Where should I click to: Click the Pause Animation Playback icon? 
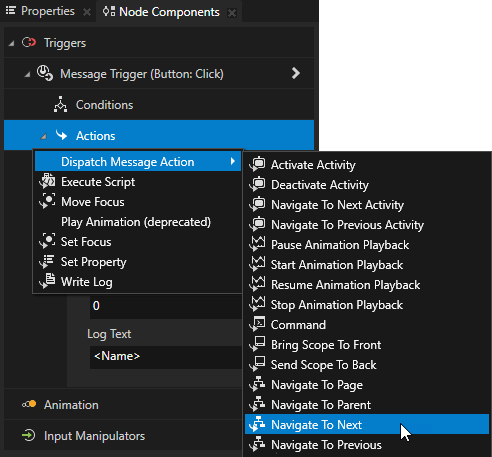257,245
